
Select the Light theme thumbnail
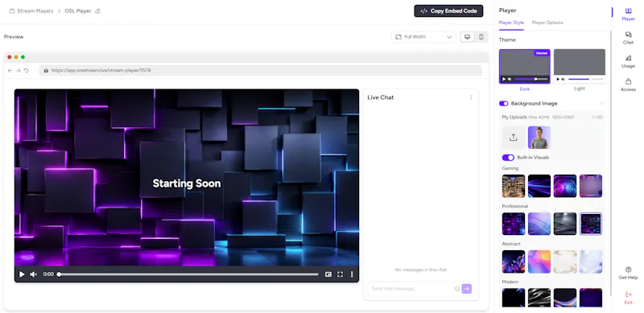point(580,67)
